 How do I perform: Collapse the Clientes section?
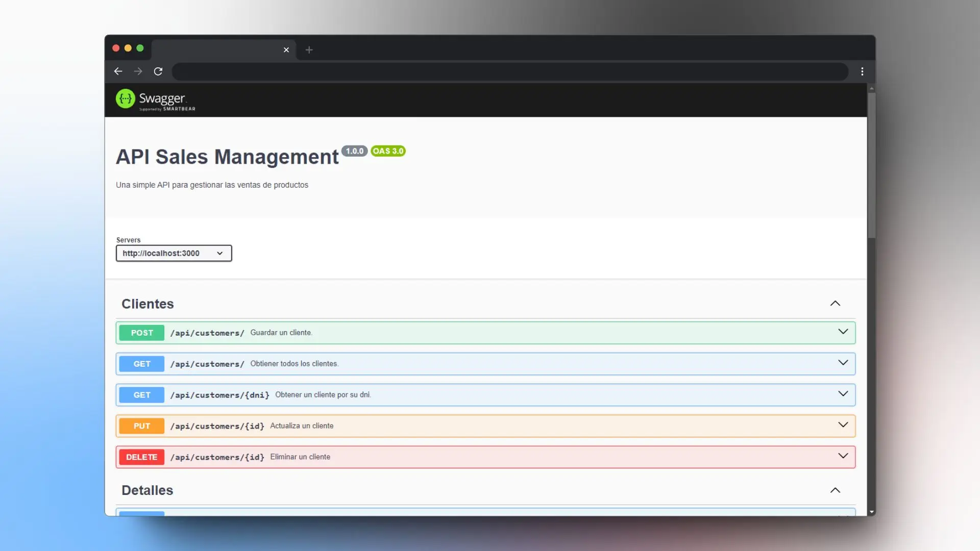pyautogui.click(x=835, y=303)
